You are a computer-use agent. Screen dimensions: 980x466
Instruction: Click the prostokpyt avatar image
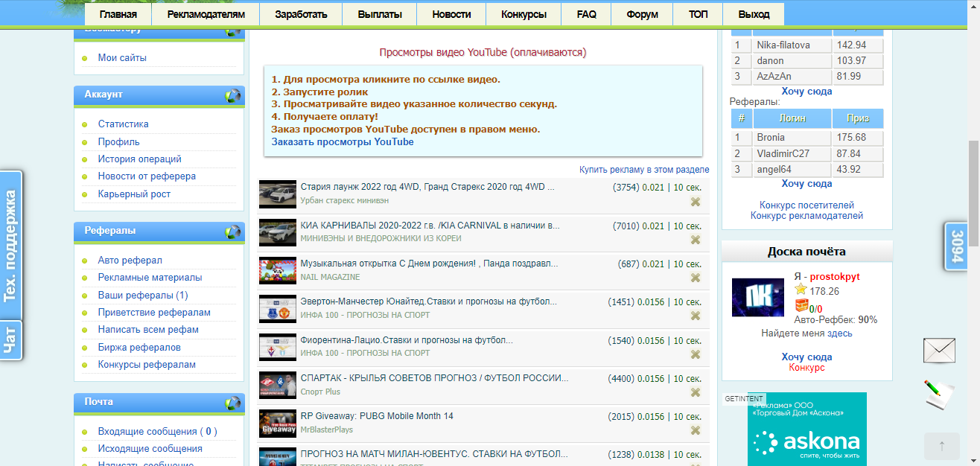click(x=758, y=298)
